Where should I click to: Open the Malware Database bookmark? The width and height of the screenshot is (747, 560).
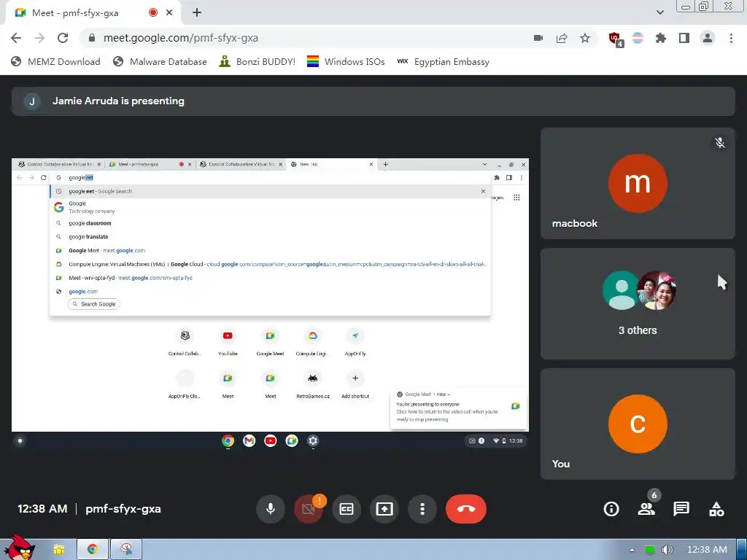pos(160,61)
